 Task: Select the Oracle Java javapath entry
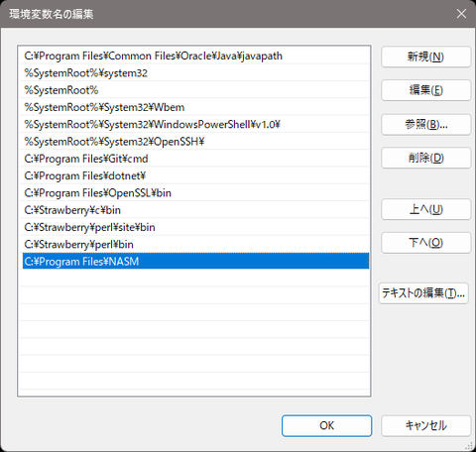click(x=194, y=56)
